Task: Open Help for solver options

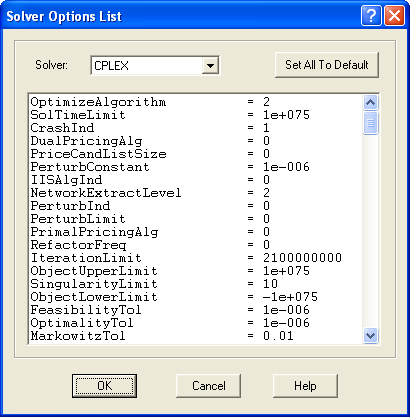Action: point(305,386)
